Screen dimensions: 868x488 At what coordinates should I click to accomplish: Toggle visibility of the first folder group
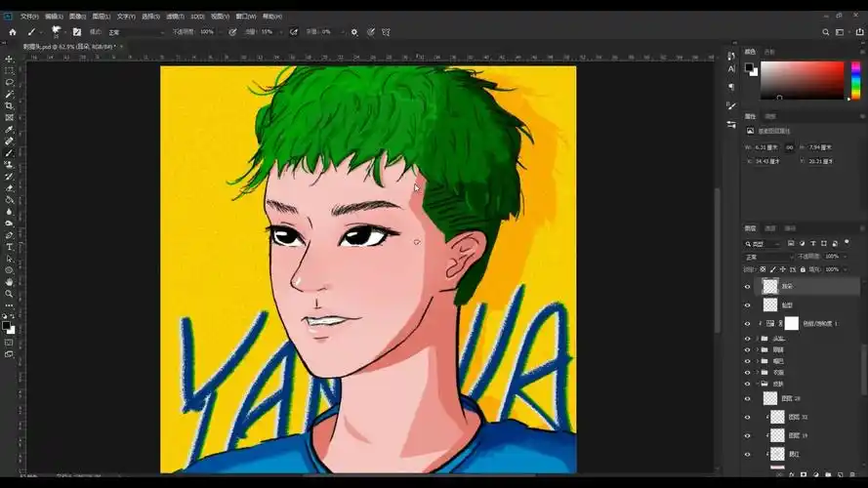(x=748, y=339)
